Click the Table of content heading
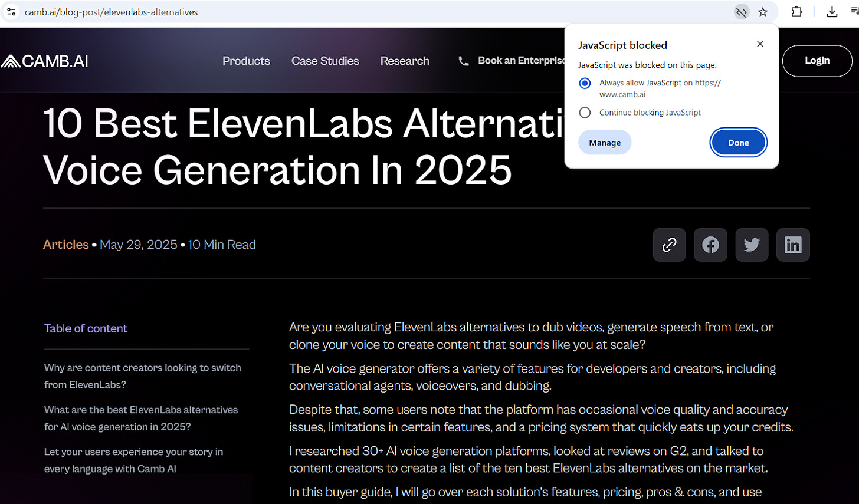Image resolution: width=859 pixels, height=504 pixels. 86,328
